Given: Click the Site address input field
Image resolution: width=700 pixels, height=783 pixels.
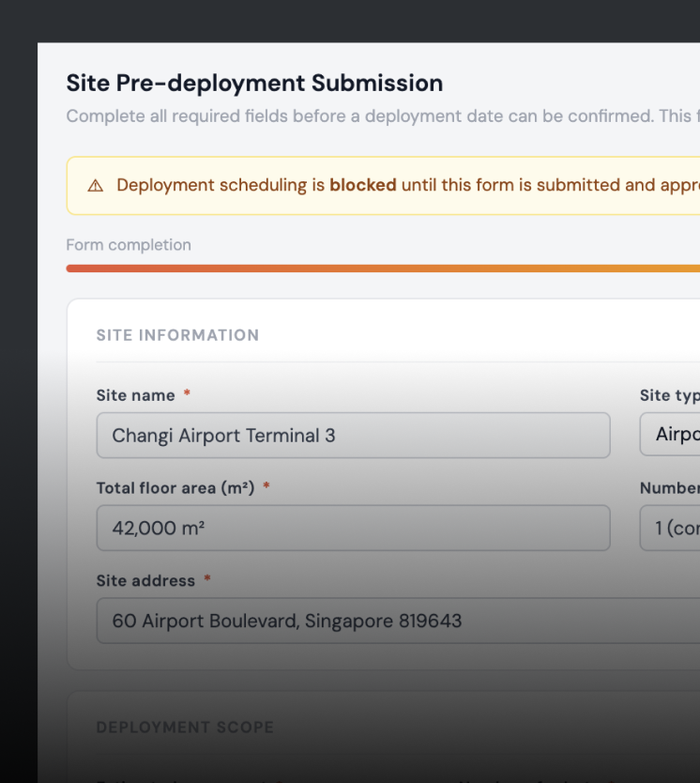Looking at the screenshot, I should (x=398, y=621).
